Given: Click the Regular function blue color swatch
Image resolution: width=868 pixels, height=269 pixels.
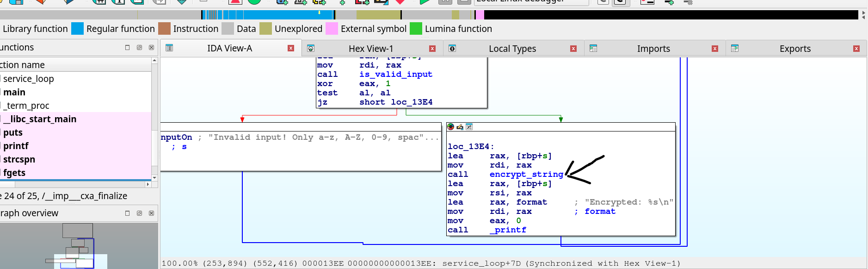Looking at the screenshot, I should click(x=78, y=29).
